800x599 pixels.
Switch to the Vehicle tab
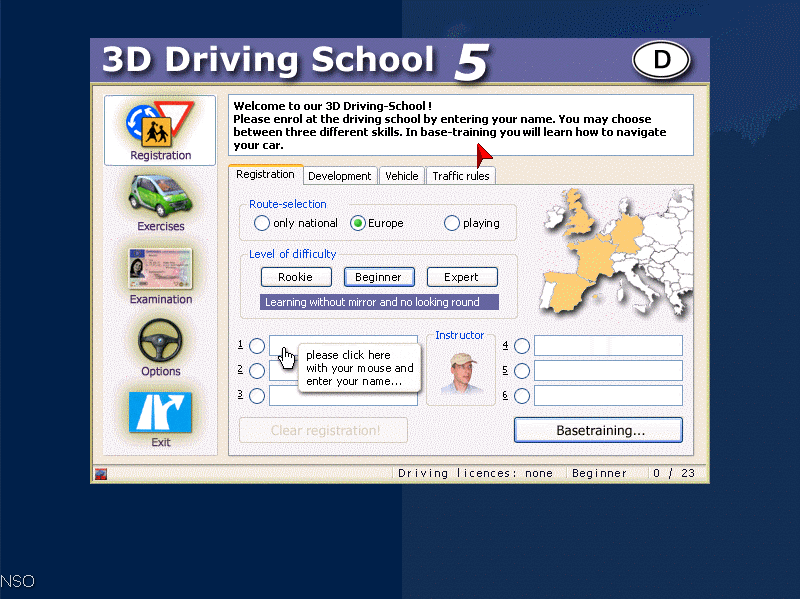(402, 176)
